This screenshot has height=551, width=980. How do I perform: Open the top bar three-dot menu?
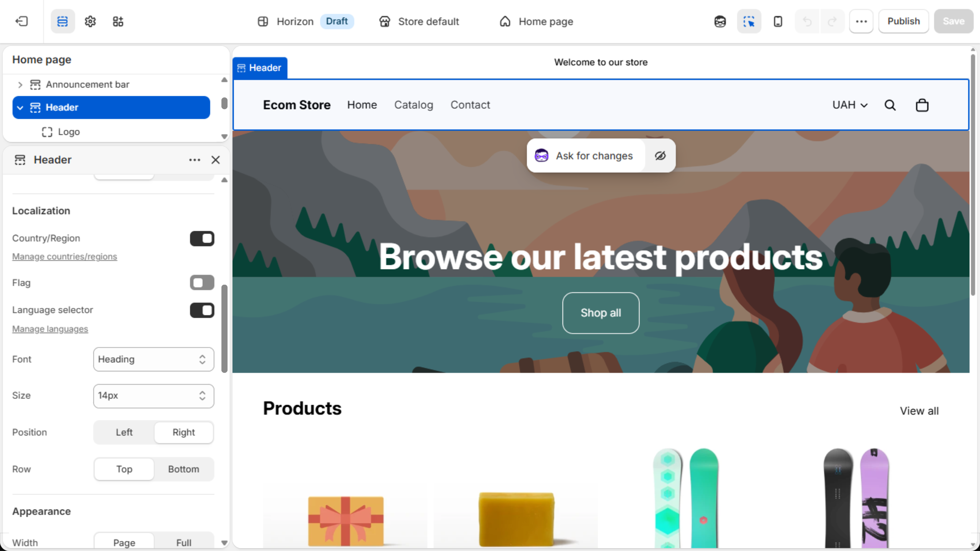pyautogui.click(x=861, y=21)
